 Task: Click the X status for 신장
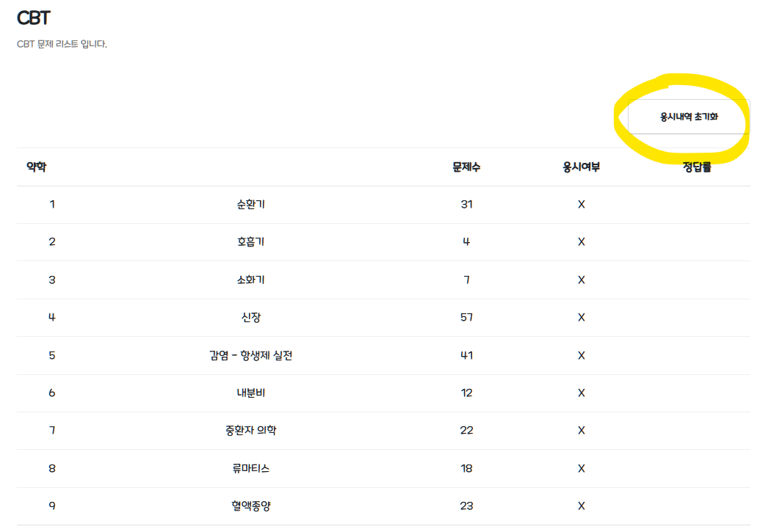pyautogui.click(x=581, y=317)
